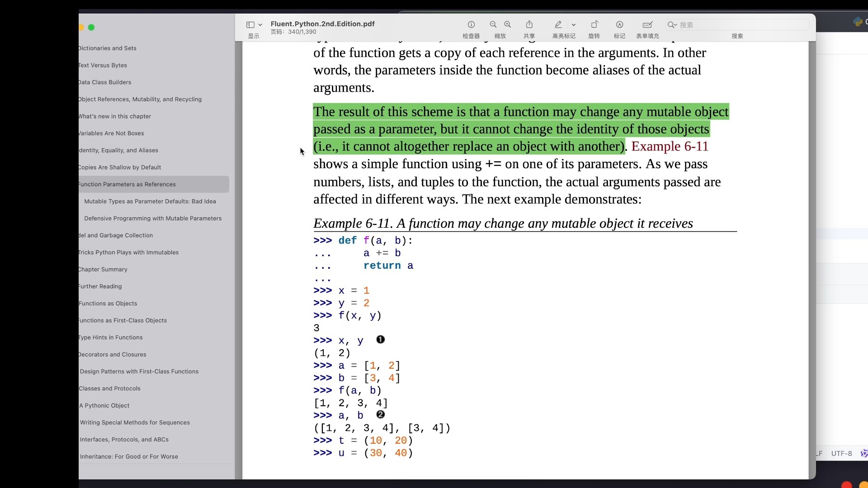Jump to Copies Are Shallow by Default

(x=120, y=167)
